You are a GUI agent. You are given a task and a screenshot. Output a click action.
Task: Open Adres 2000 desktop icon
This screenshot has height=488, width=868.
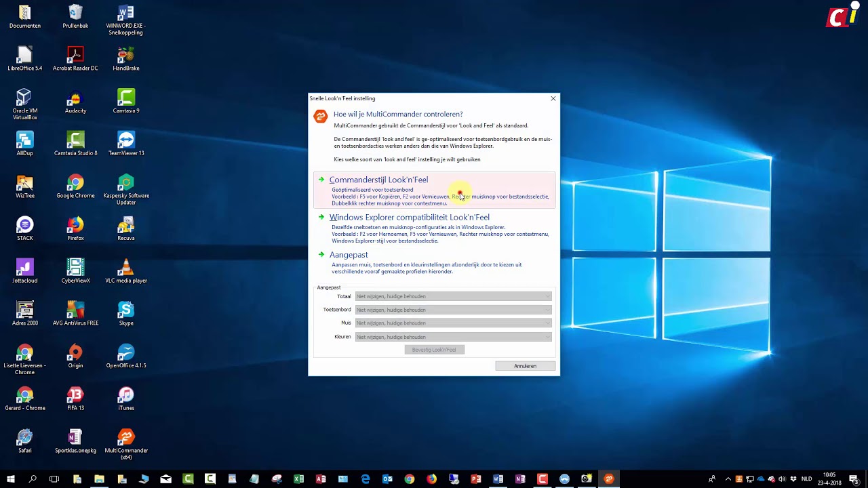point(25,314)
